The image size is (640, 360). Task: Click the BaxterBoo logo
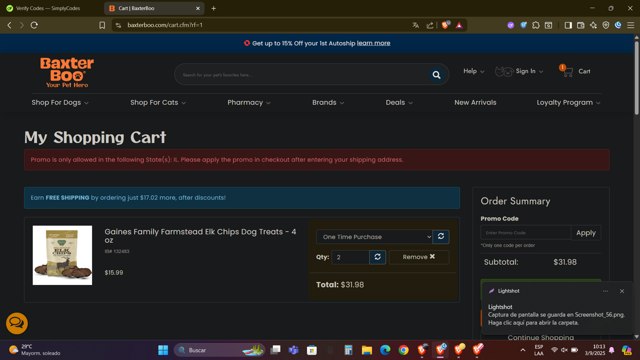[x=67, y=72]
